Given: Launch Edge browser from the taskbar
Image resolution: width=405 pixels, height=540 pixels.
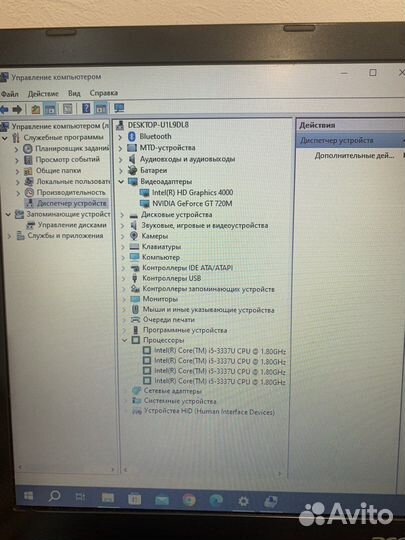Looking at the screenshot, I should click(x=216, y=500).
